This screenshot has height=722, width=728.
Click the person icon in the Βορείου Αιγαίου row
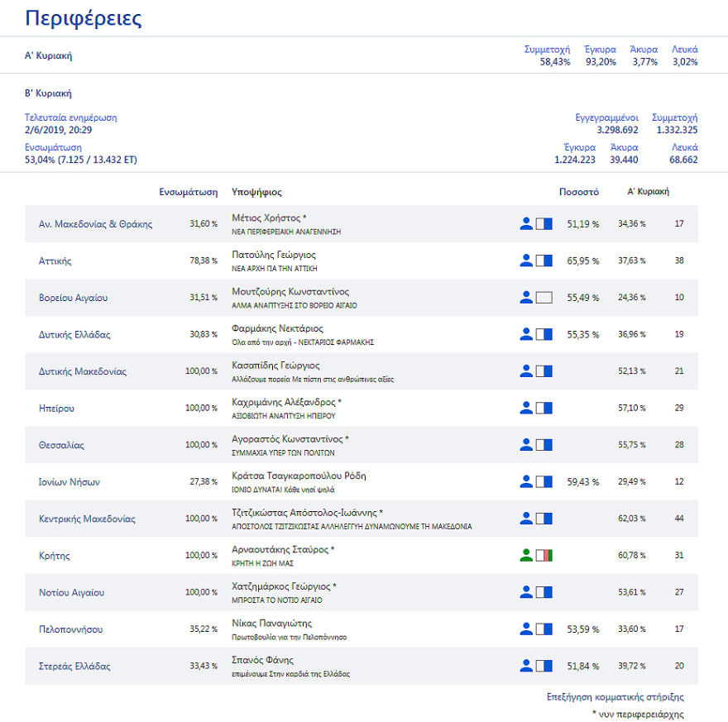525,297
